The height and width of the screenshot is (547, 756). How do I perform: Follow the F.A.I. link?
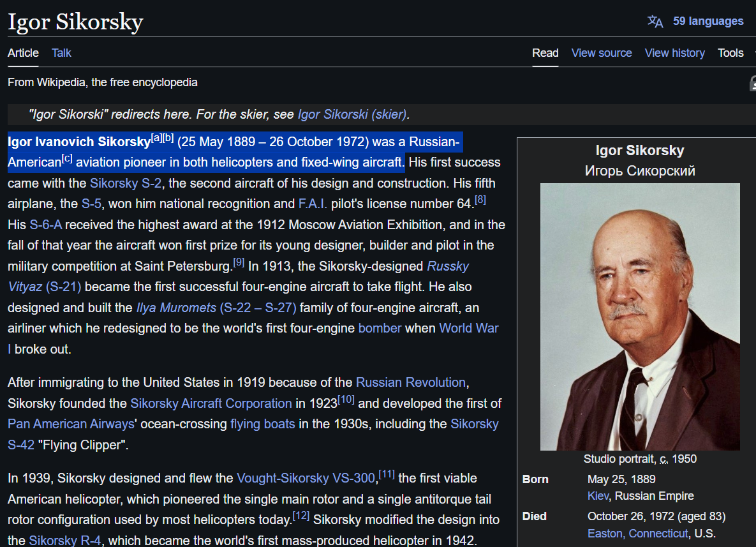point(313,204)
